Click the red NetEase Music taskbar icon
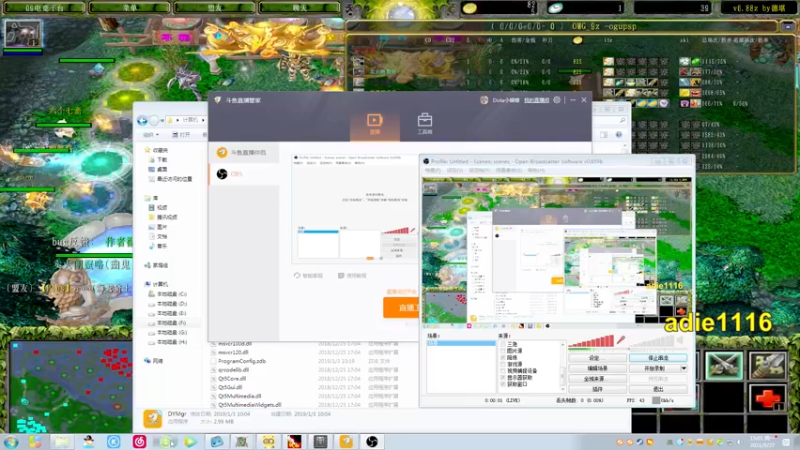Screen dimensions: 800x450 [x=139, y=441]
